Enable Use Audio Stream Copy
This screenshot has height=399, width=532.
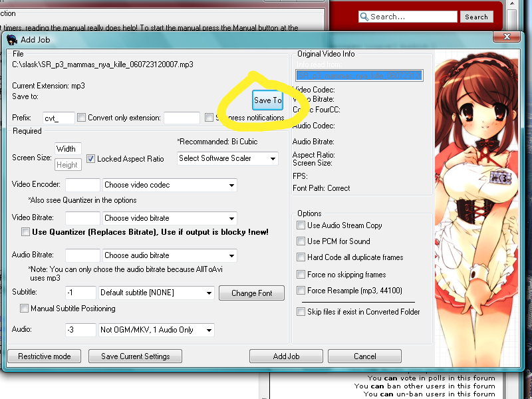pyautogui.click(x=301, y=225)
